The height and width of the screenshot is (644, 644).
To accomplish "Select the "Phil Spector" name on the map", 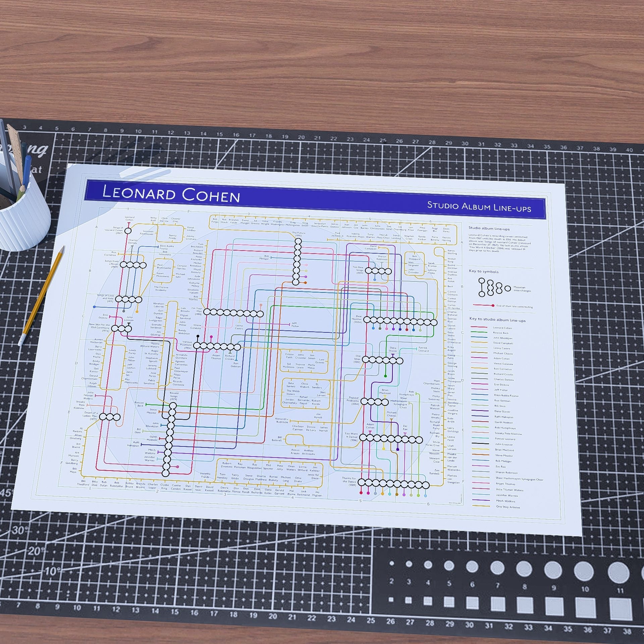I will click(269, 467).
